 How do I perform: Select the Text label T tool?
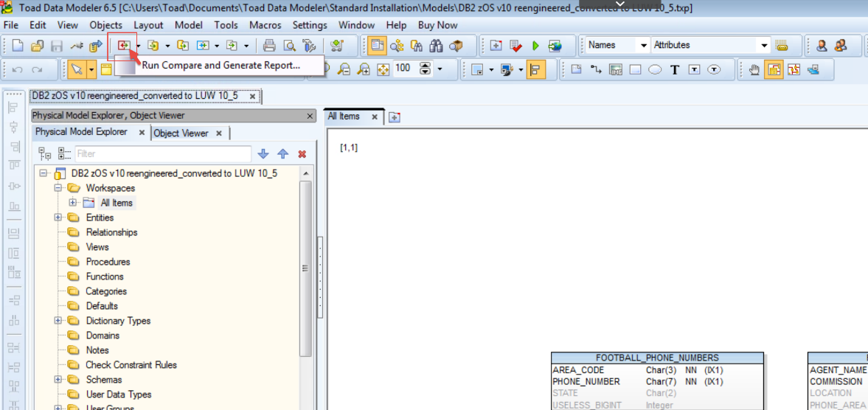(x=674, y=69)
